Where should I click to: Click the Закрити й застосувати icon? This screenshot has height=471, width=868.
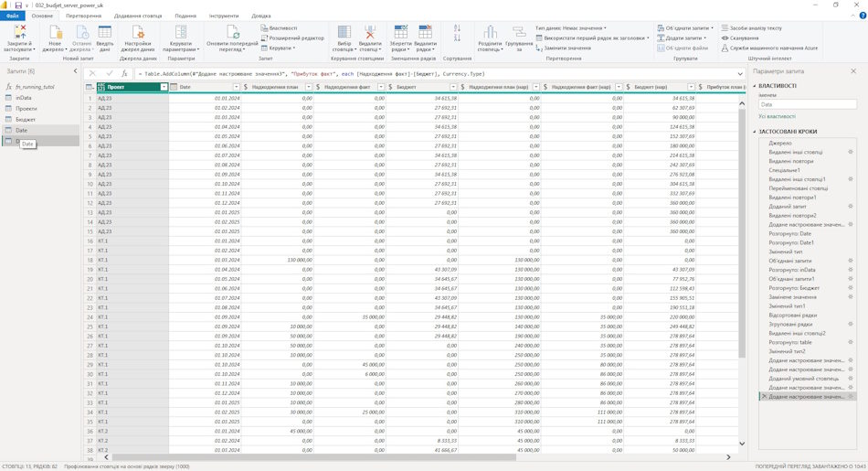tap(20, 32)
